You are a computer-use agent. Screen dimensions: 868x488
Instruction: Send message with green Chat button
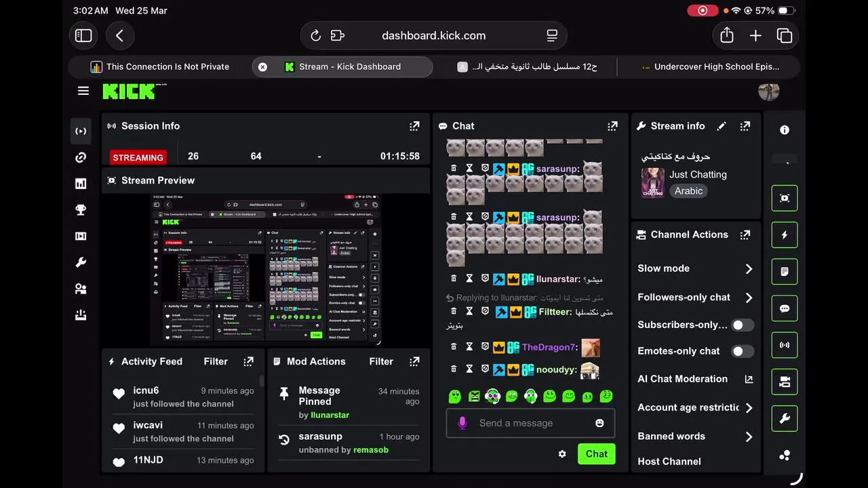596,454
